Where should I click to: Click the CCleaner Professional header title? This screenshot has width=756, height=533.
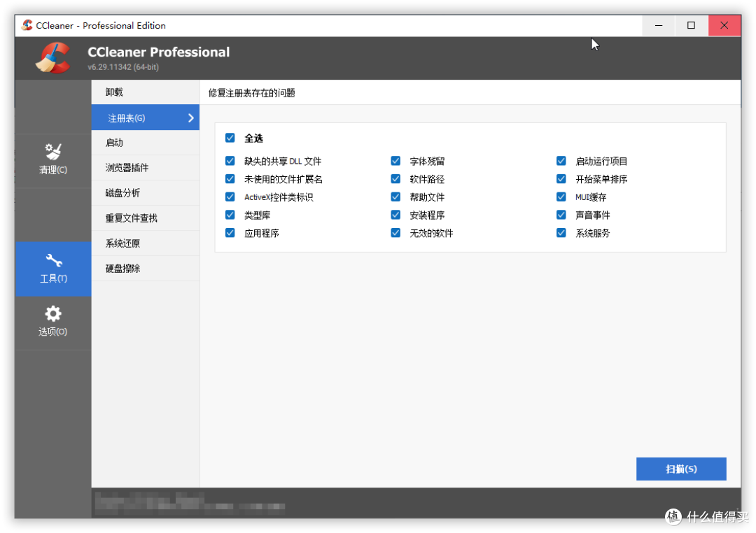point(159,52)
